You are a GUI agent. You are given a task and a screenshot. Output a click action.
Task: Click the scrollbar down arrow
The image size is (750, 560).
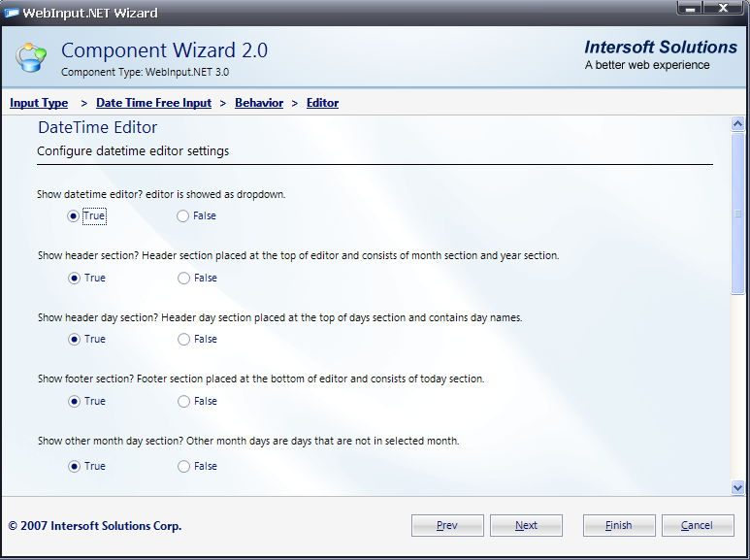738,487
